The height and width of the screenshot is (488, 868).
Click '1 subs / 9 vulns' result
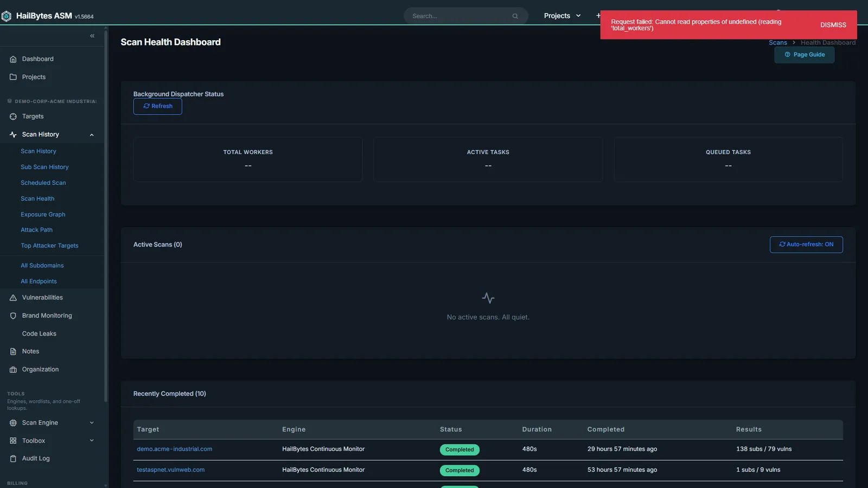758,470
